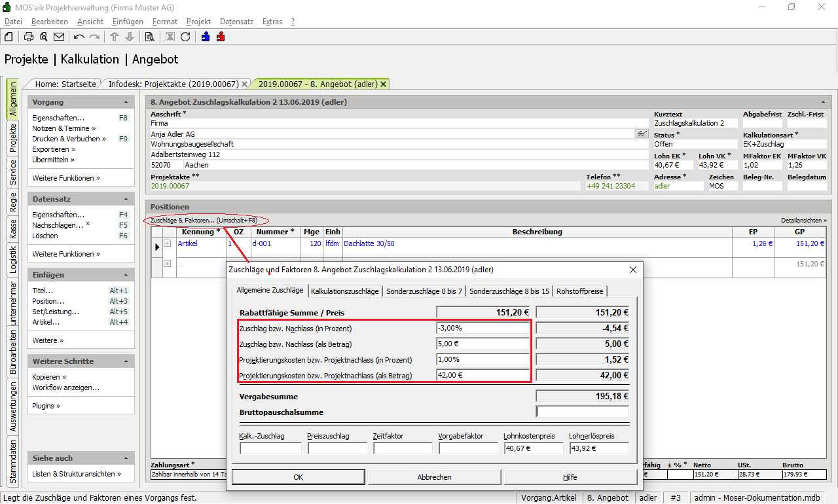
Task: Click the new document icon
Action: pos(9,37)
